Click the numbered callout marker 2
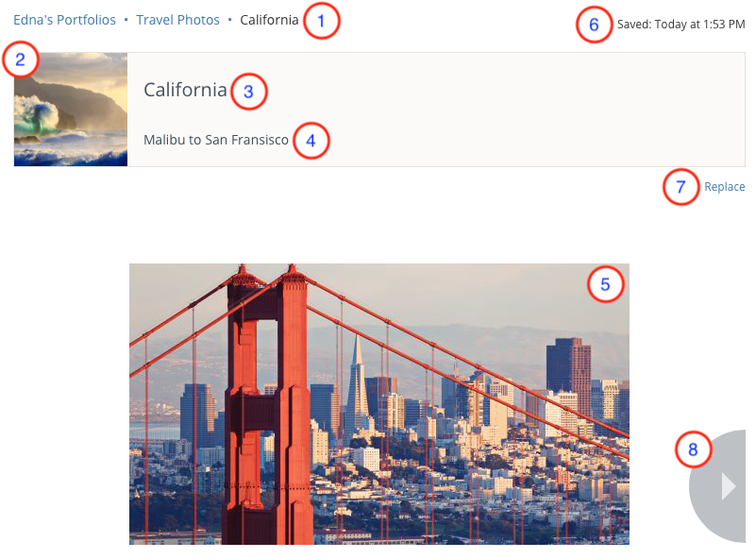This screenshot has width=756, height=559. (x=21, y=61)
